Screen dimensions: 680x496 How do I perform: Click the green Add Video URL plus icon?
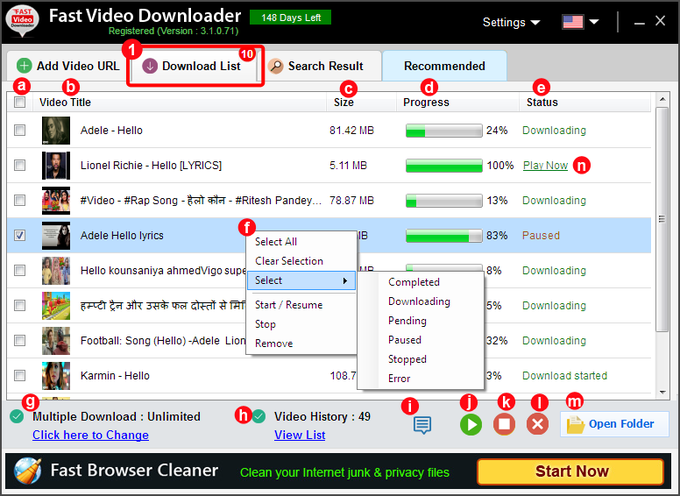pos(22,66)
